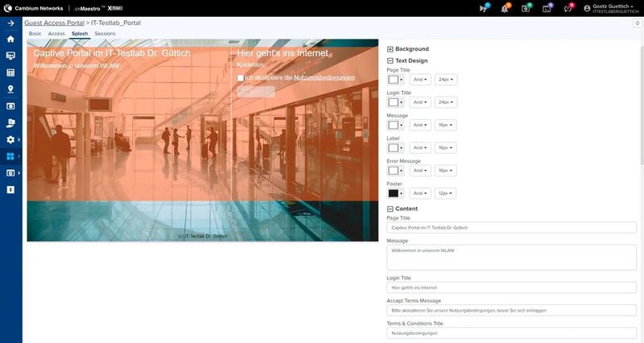
Task: Open the Page Title font dropdown
Action: click(420, 79)
